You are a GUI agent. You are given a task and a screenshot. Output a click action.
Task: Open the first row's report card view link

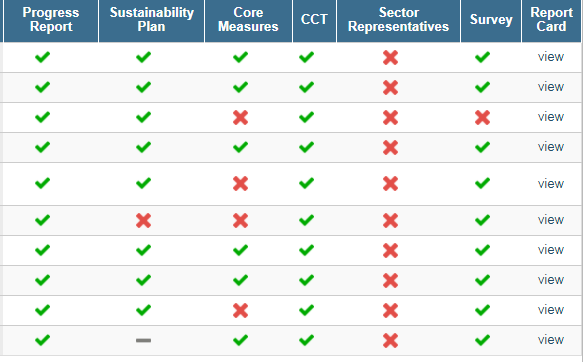tap(551, 57)
